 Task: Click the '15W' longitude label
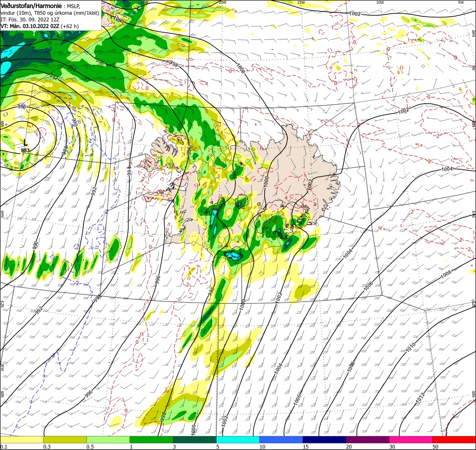(x=301, y=2)
